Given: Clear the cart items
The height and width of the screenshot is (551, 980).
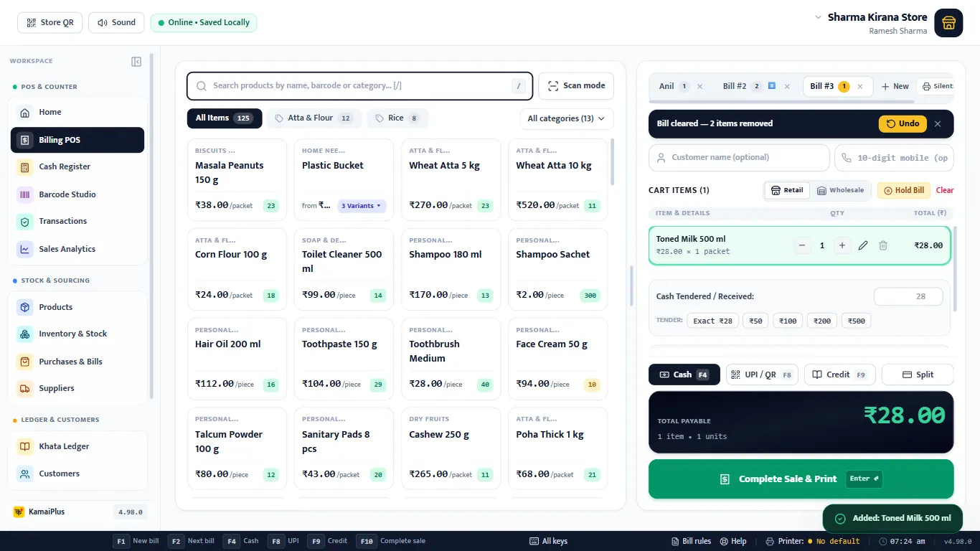Looking at the screenshot, I should 945,190.
